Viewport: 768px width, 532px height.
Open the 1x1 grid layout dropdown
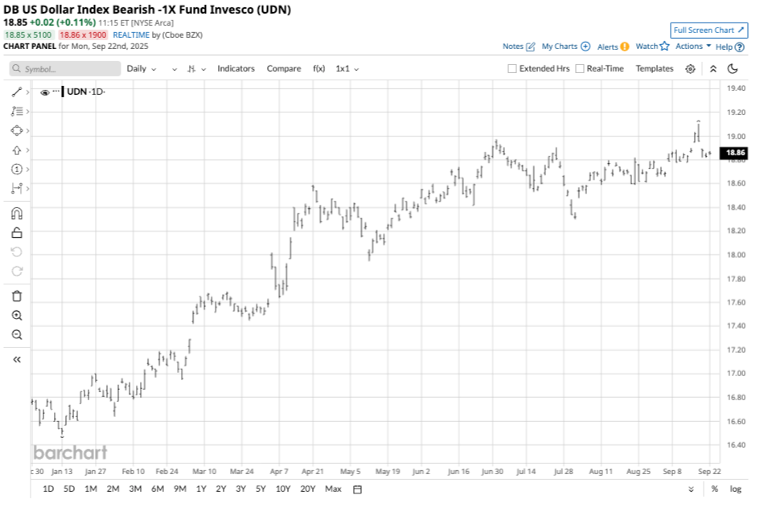click(x=347, y=69)
